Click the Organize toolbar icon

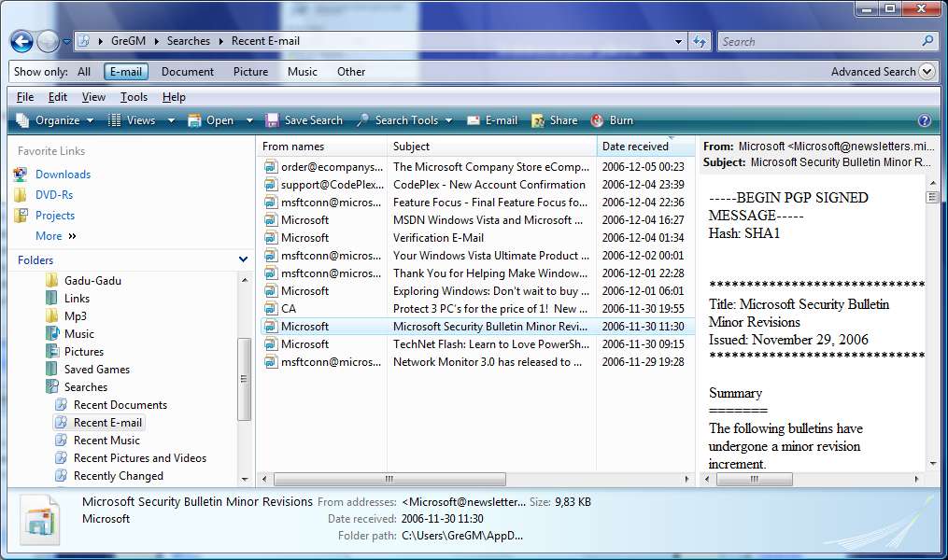click(x=22, y=120)
